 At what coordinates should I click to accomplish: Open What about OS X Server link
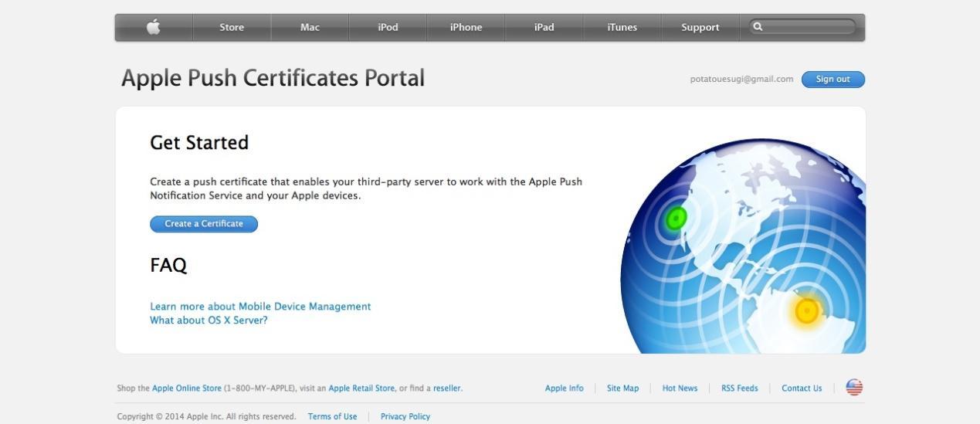pos(209,321)
